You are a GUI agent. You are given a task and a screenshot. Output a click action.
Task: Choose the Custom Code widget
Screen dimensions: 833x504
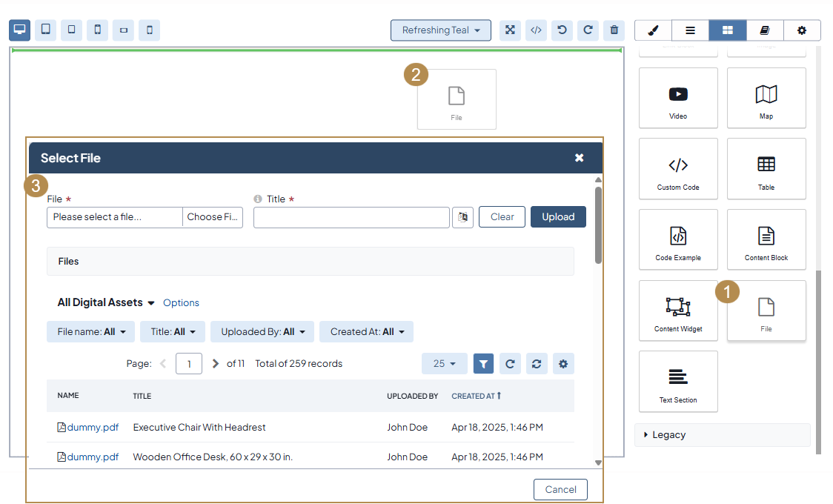click(678, 169)
